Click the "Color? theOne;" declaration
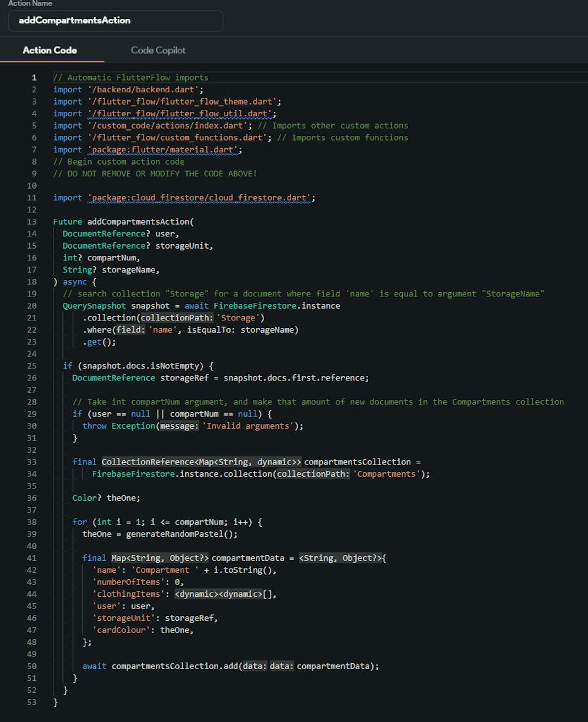588x722 pixels. point(106,498)
